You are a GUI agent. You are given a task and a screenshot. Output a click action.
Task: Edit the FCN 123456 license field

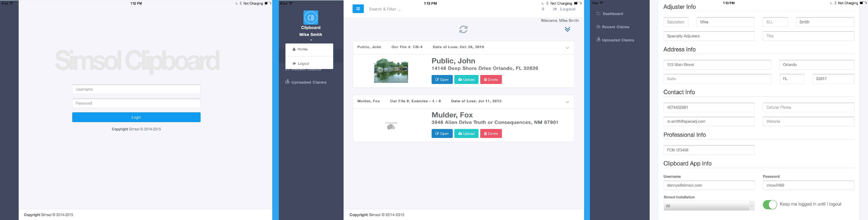click(709, 150)
